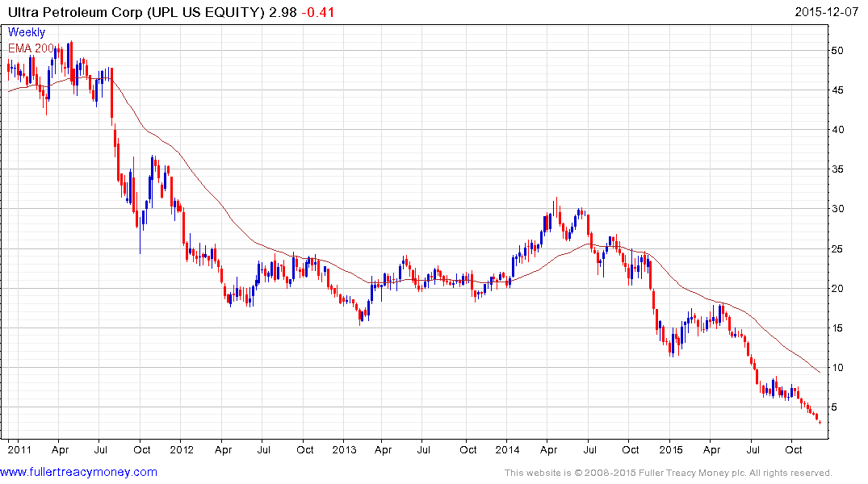This screenshot has width=868, height=484.
Task: Click the 30 price axis label
Action: [837, 209]
